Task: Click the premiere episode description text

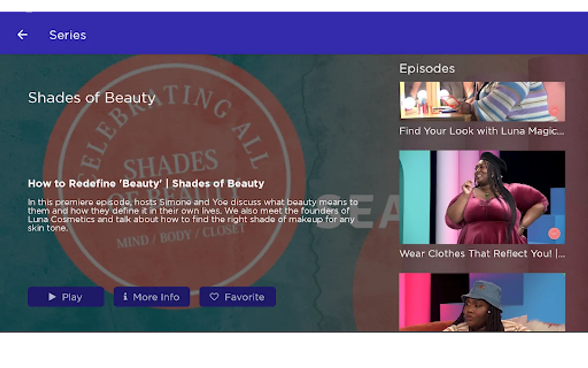Action: (x=193, y=215)
